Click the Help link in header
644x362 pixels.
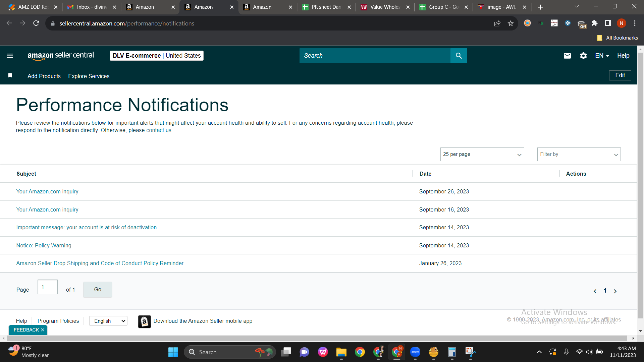pos(623,56)
